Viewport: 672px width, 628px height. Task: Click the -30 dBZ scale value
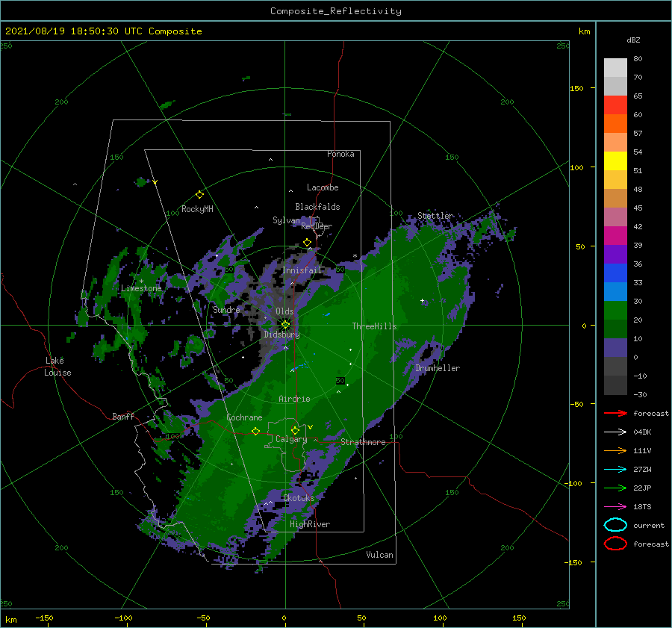(641, 394)
